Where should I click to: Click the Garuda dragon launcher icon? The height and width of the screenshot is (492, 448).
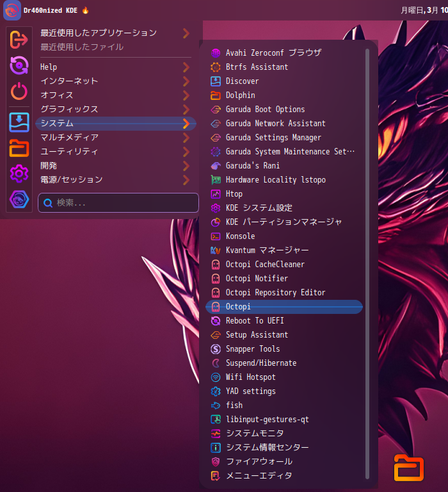pos(12,10)
